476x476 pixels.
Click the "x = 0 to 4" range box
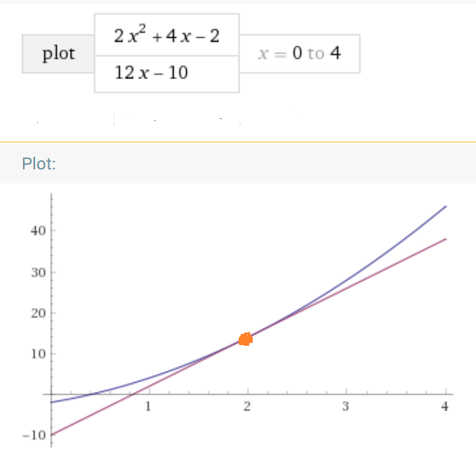300,54
